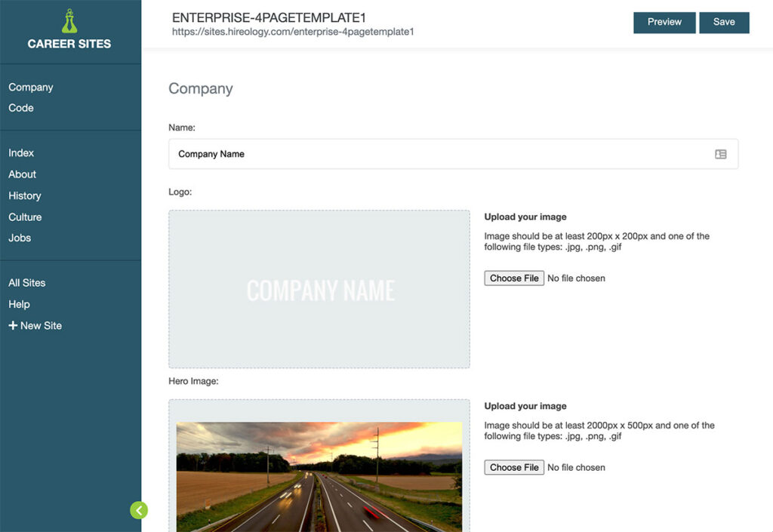Open the Help link in sidebar
The height and width of the screenshot is (532, 773).
pos(19,304)
